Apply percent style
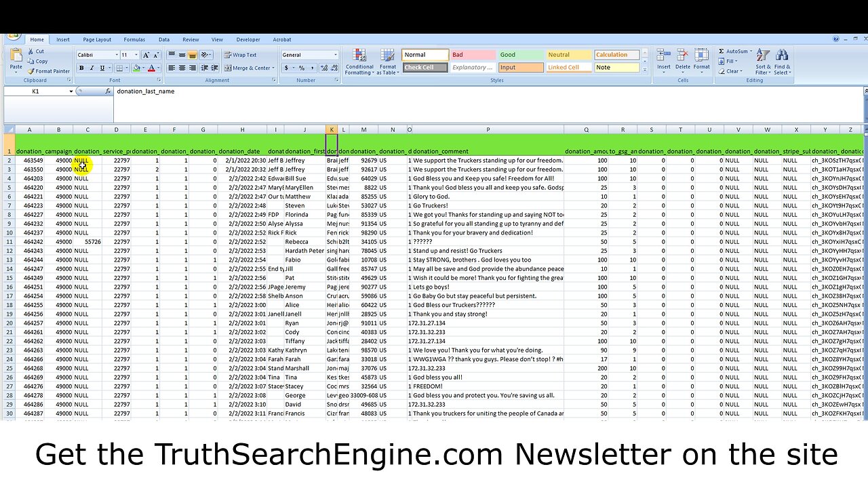Screen dimensions: 868x488 (x=302, y=68)
